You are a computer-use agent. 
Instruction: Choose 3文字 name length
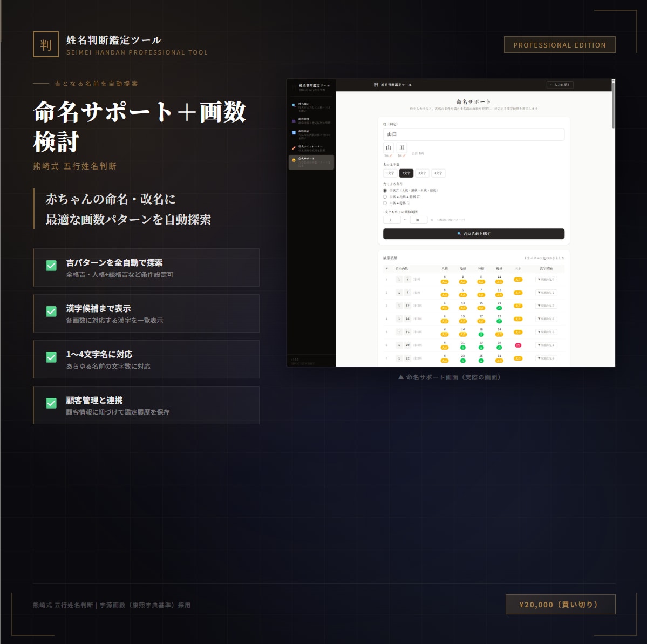coord(422,173)
